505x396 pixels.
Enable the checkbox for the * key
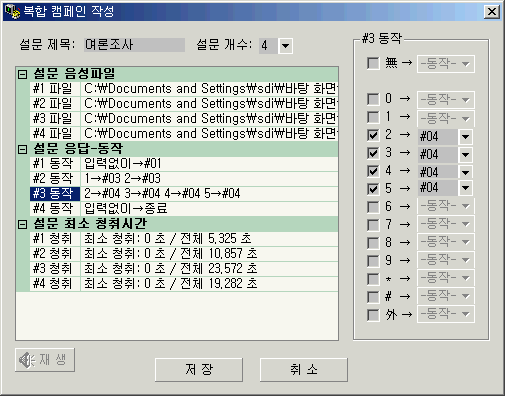pos(373,279)
